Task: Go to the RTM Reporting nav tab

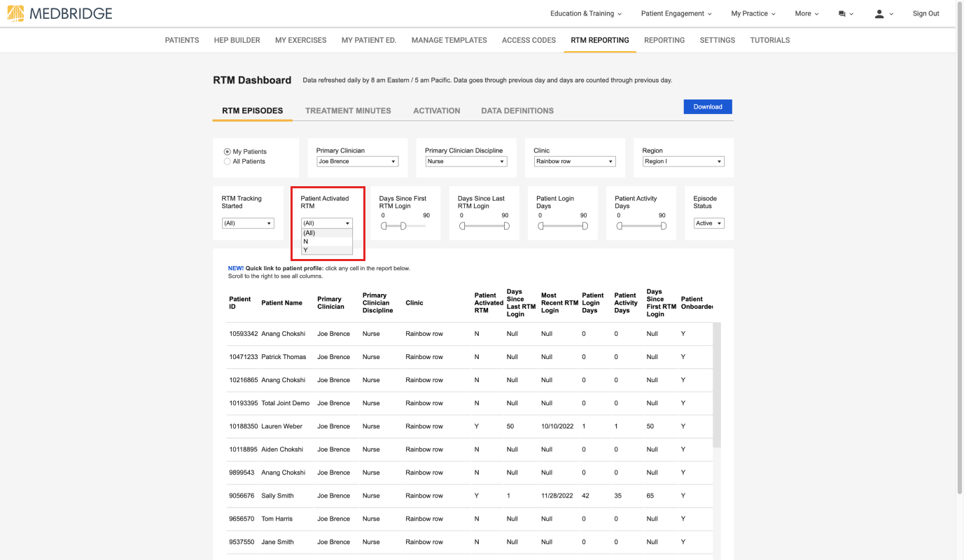Action: pos(600,41)
